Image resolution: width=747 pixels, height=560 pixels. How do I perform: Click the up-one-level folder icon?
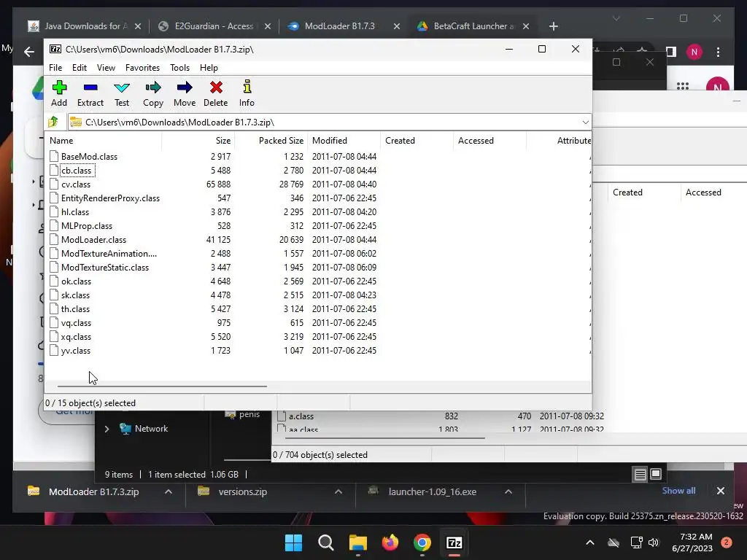[53, 122]
